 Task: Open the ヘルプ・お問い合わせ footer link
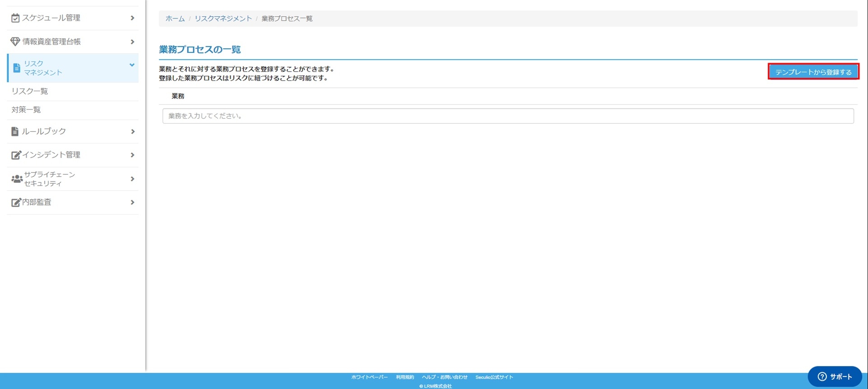point(445,377)
